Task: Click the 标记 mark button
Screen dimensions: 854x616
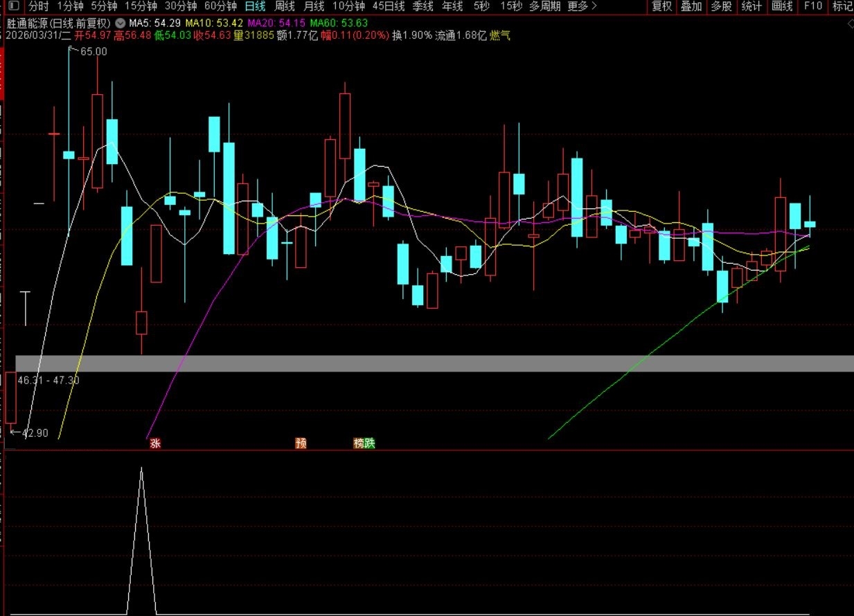Action: click(842, 7)
